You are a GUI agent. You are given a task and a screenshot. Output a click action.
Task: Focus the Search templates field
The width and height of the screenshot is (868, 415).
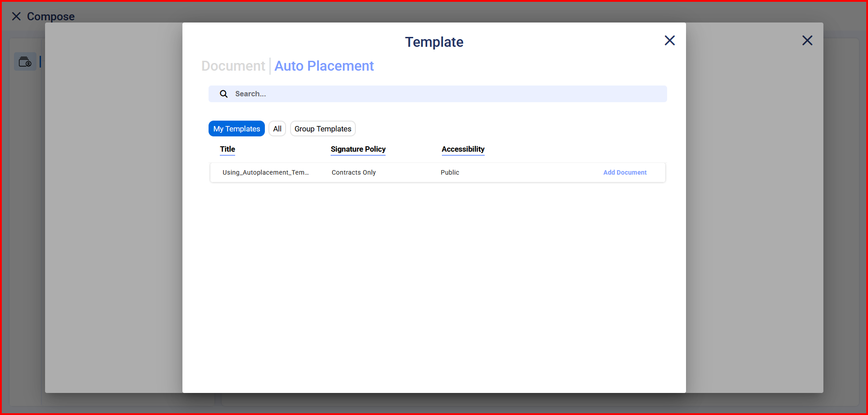click(x=446, y=94)
